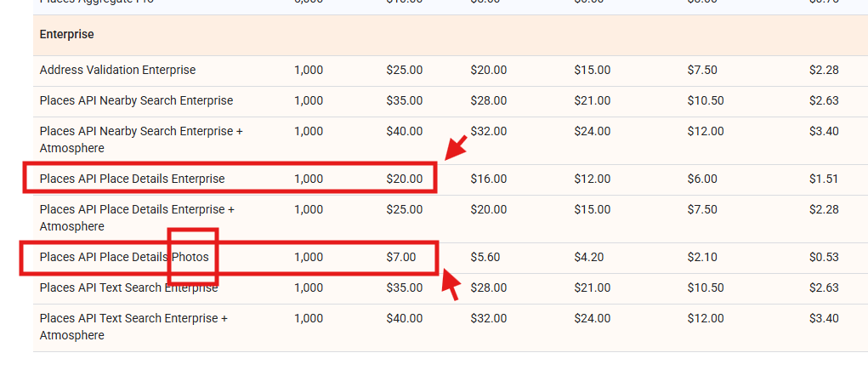Select the $3.40 price in last row
Image resolution: width=868 pixels, height=370 pixels.
824,318
